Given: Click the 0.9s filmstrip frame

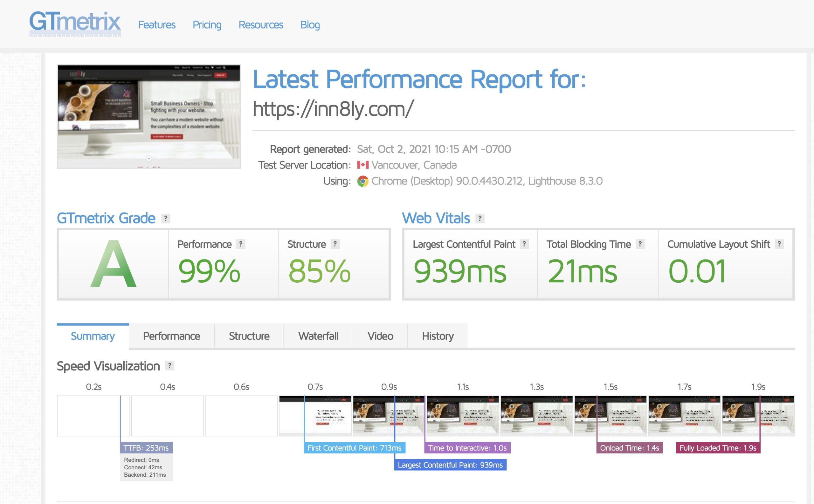Looking at the screenshot, I should coord(389,416).
